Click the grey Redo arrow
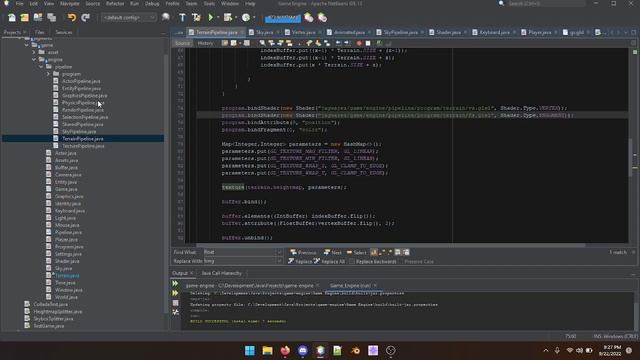The image size is (640, 360). 85,18
